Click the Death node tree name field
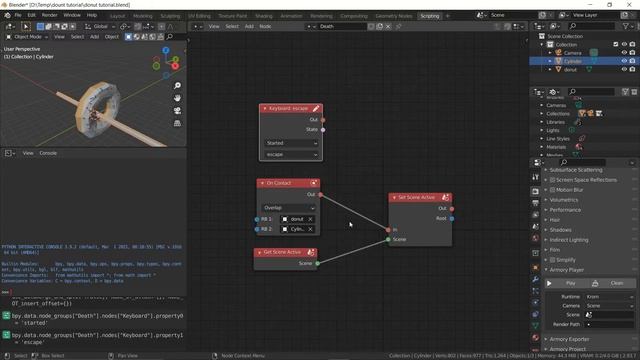 [342, 27]
